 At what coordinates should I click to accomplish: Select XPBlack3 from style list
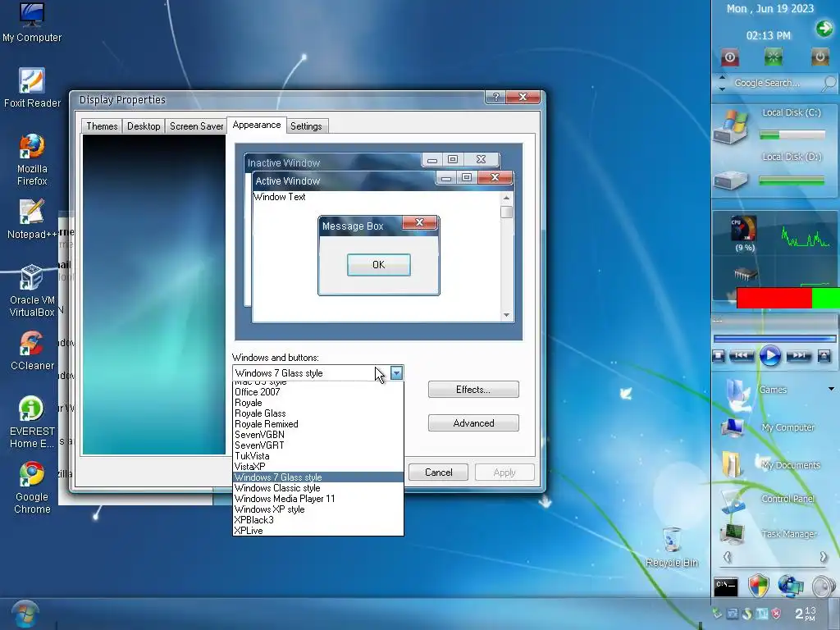coord(318,520)
